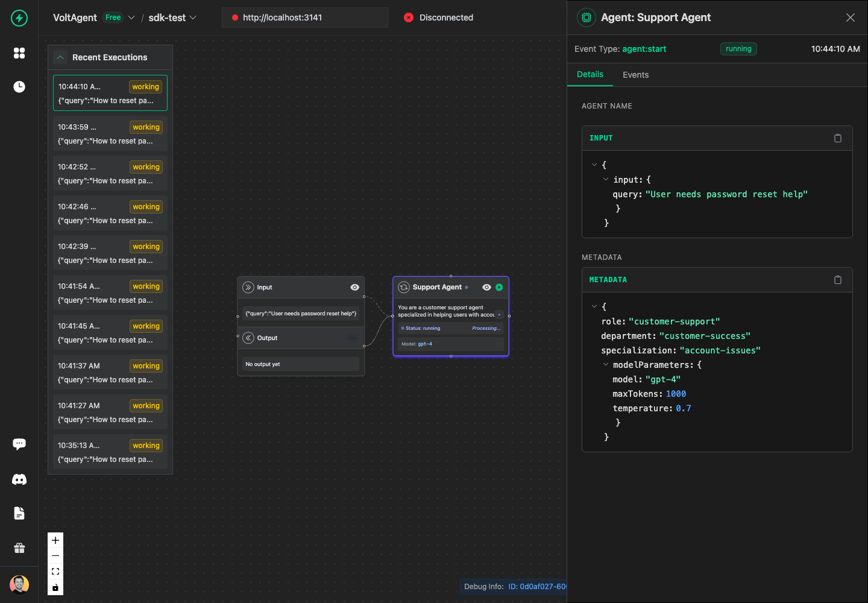Open the gift icon in sidebar
This screenshot has height=603, width=868.
click(x=19, y=548)
